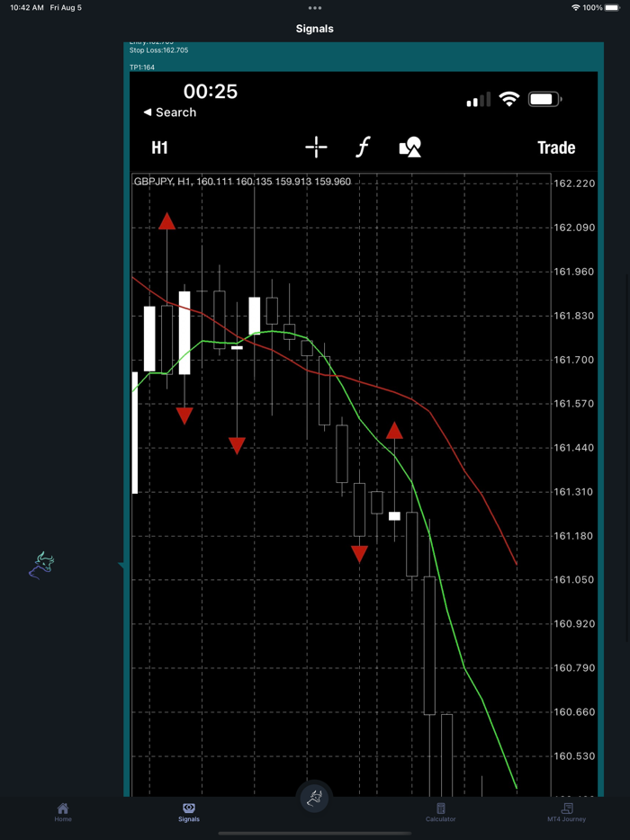The height and width of the screenshot is (840, 630).
Task: Select the TP1:164 text
Action: coord(142,67)
